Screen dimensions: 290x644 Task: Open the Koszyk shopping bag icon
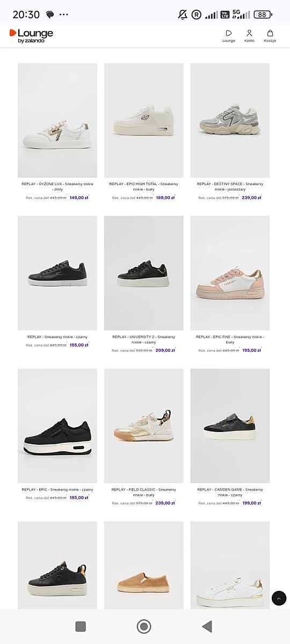(270, 33)
